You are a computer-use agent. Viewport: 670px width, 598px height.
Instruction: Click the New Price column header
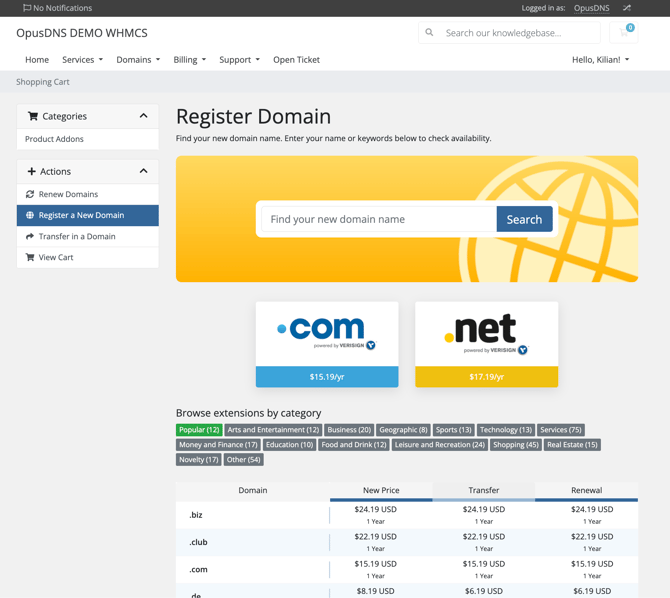[381, 490]
